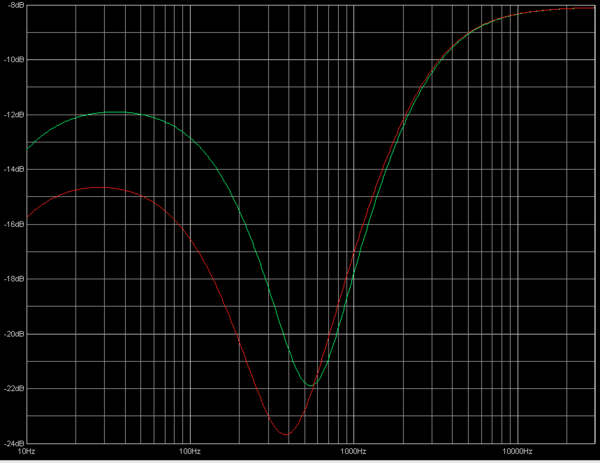Click the -16dB axis label

click(x=14, y=224)
